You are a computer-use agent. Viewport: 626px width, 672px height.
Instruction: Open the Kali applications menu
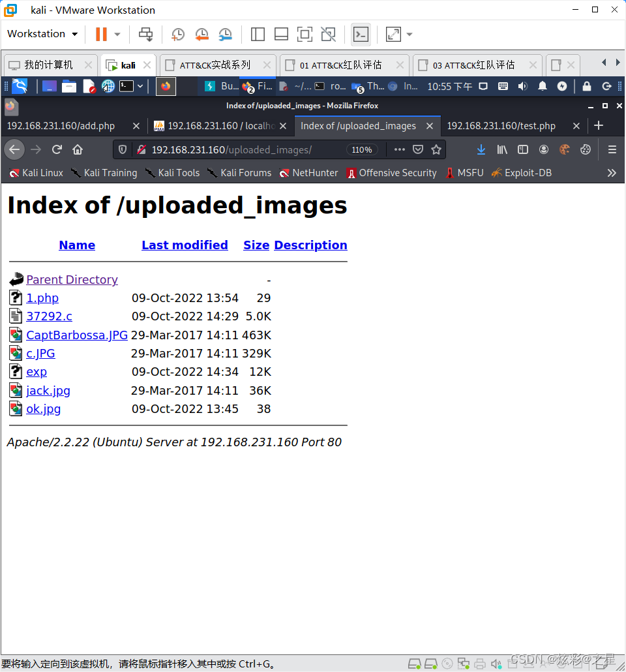(x=20, y=86)
